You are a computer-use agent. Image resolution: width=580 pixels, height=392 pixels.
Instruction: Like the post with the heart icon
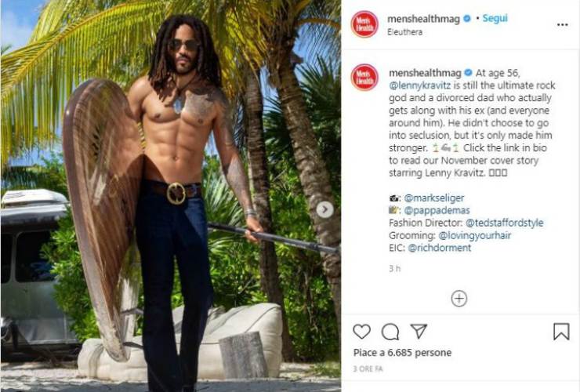tap(361, 332)
